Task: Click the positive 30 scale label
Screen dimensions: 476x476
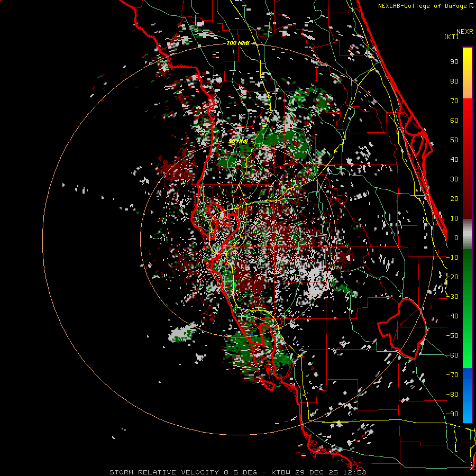Action: click(454, 179)
